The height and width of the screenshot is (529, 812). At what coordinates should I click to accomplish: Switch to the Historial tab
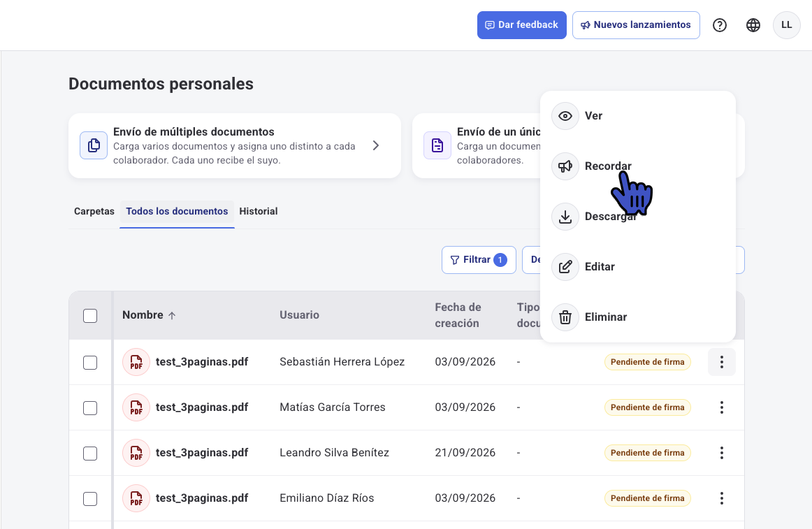click(x=259, y=212)
